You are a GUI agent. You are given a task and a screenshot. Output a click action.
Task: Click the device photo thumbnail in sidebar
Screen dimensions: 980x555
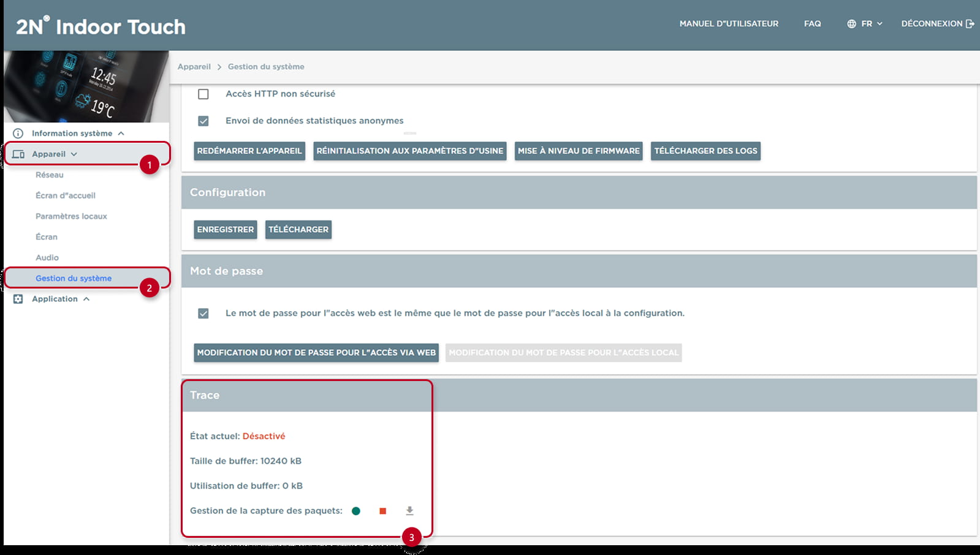[x=86, y=86]
